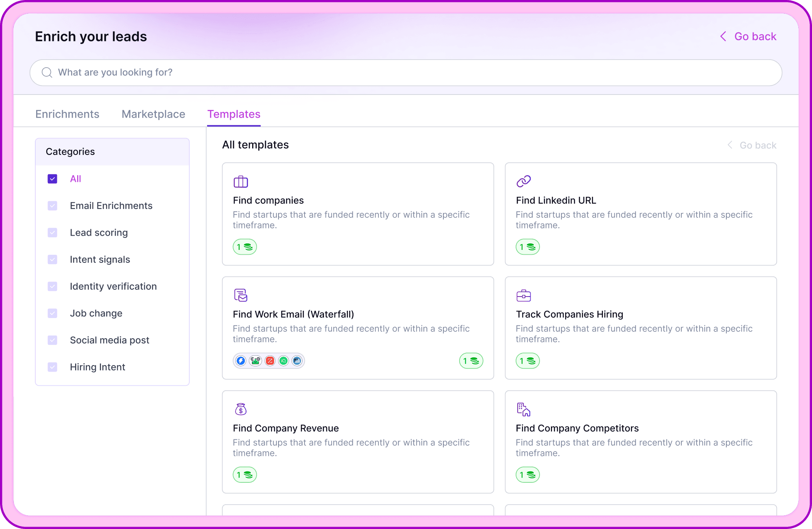812x529 pixels.
Task: Click the Find Company Revenue money-bag icon
Action: [x=241, y=409]
